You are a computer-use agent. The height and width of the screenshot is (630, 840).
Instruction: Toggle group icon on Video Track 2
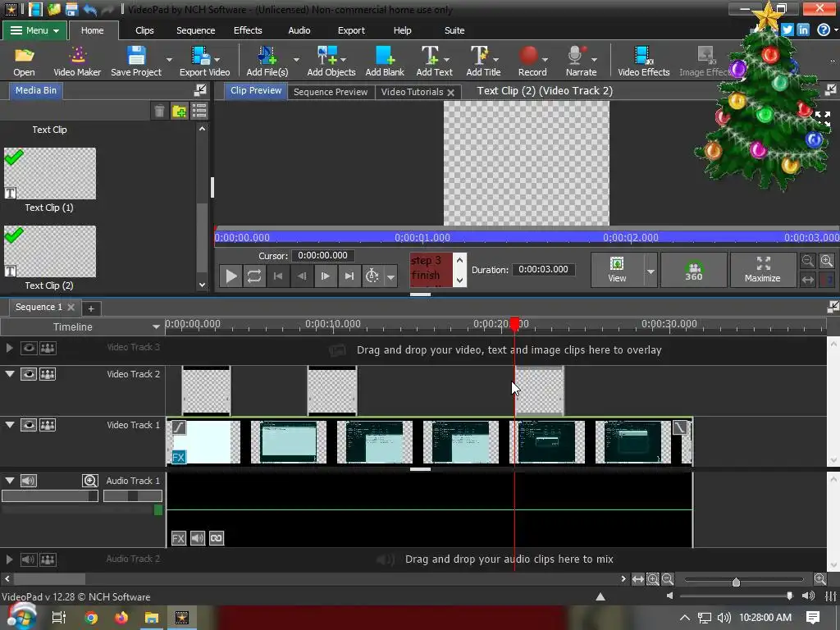coord(48,374)
